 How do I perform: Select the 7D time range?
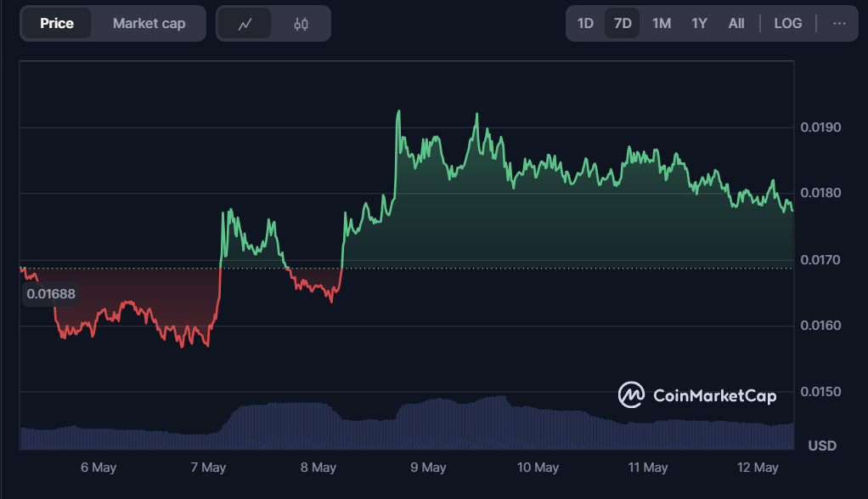pyautogui.click(x=623, y=24)
